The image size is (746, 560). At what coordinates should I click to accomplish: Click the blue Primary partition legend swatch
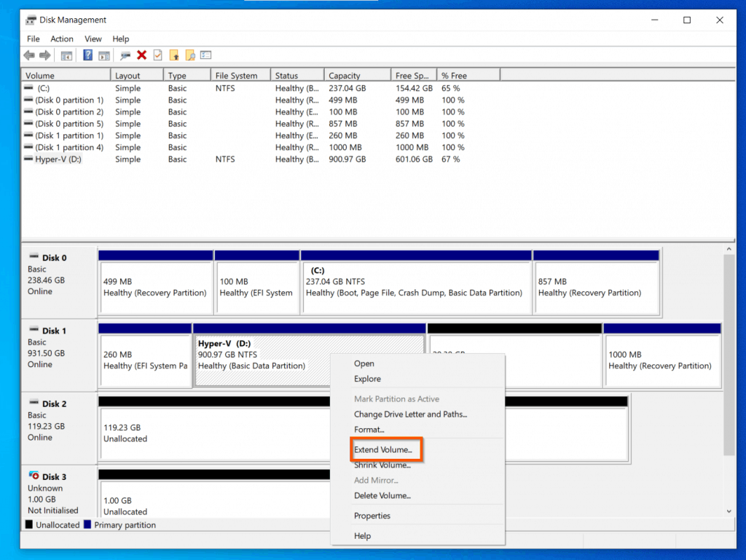[x=87, y=524]
